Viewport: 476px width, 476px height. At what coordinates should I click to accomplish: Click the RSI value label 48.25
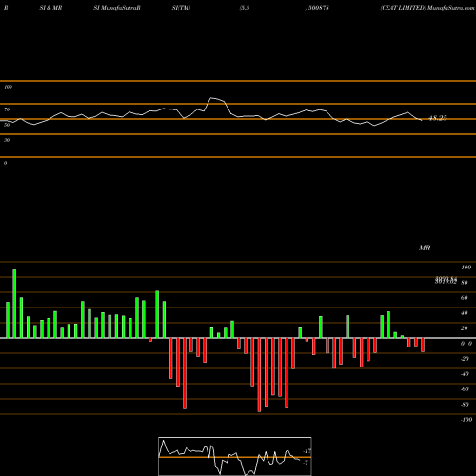tap(438, 118)
